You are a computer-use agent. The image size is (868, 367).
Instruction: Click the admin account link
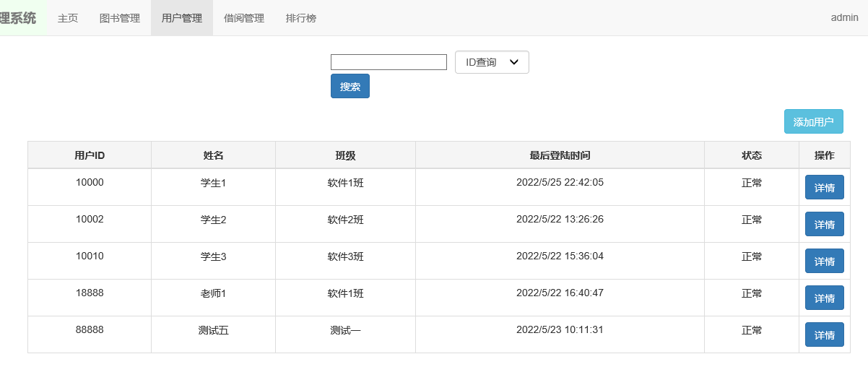click(844, 18)
